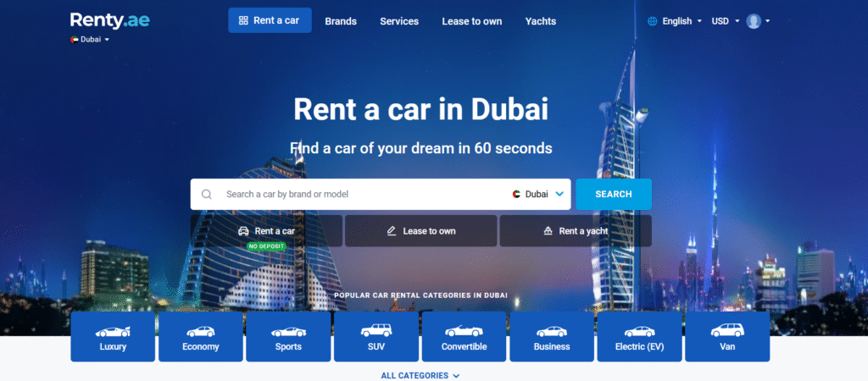Expand the USD currency selector

tap(726, 21)
